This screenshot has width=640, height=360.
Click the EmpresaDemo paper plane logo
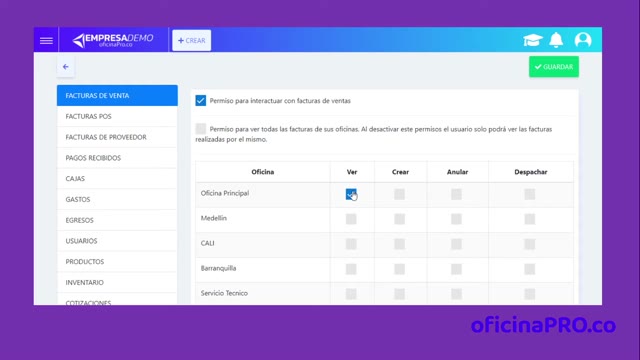(113, 40)
